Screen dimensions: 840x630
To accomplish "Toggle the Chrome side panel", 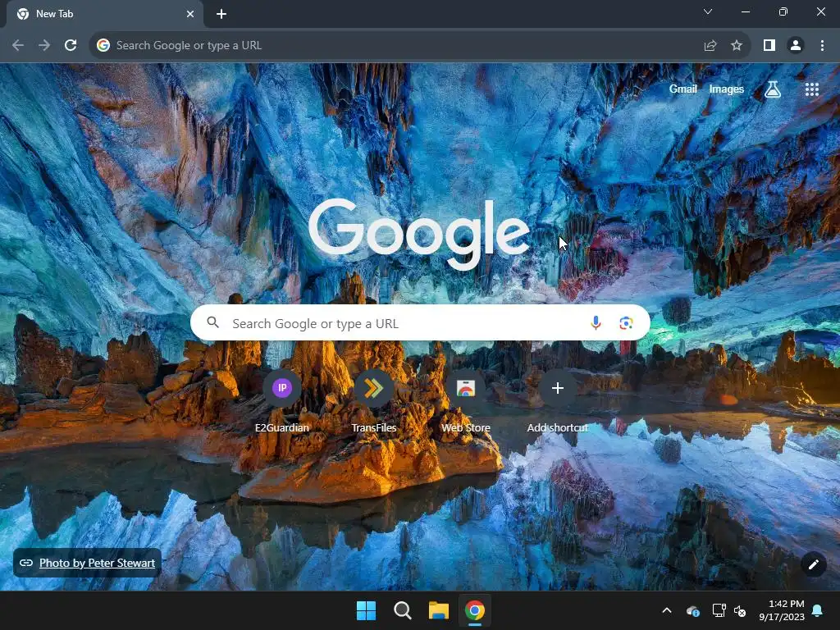I will (x=769, y=46).
